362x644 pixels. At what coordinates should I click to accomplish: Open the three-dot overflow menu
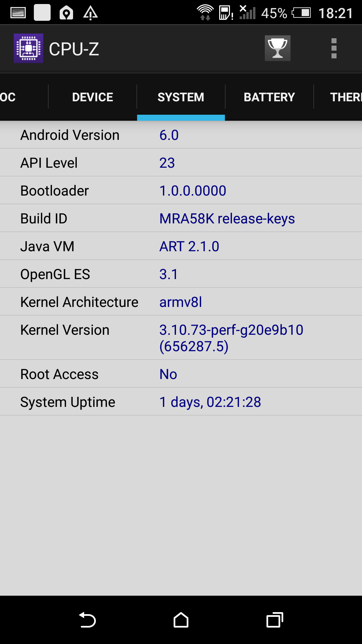(334, 48)
